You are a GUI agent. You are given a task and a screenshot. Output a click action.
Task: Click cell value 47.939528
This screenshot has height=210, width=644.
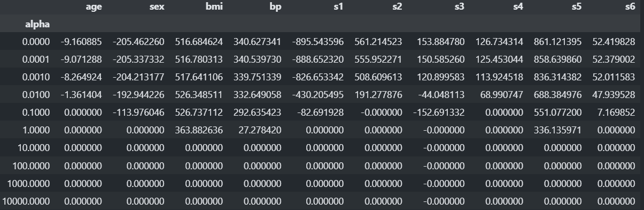point(614,94)
